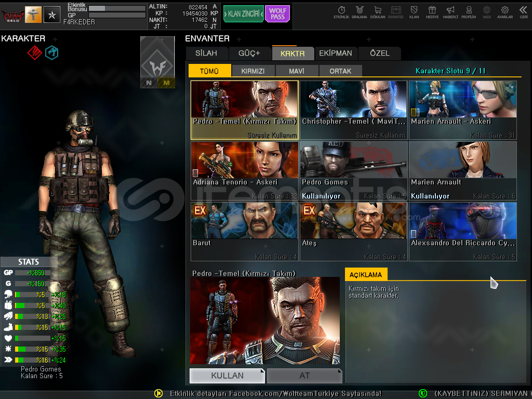Click the KULLAN button
532x399 pixels.
coord(227,376)
